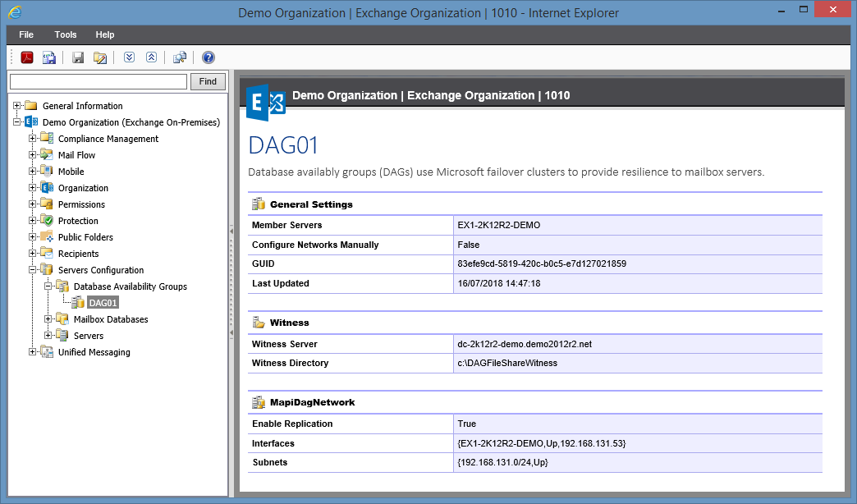Click the DAG01 page heading
Screen dimensions: 857x504
coord(283,145)
